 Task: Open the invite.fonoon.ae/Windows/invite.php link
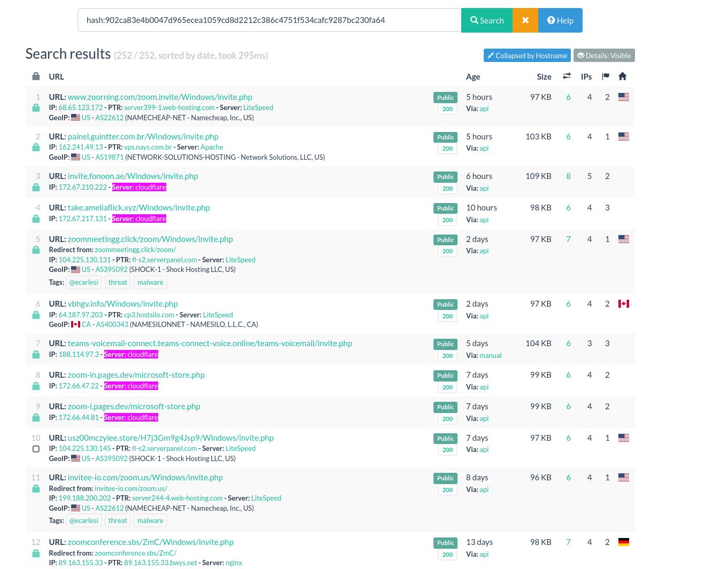133,176
